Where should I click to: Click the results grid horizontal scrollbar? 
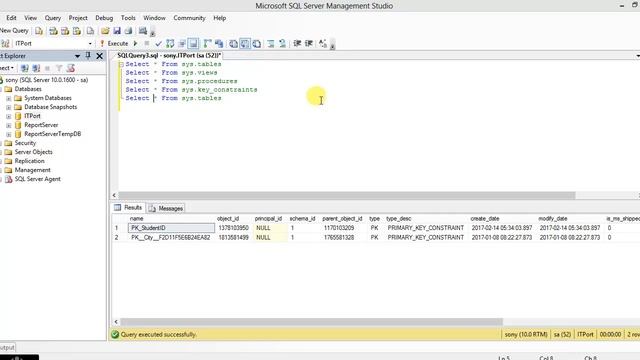tap(312, 322)
